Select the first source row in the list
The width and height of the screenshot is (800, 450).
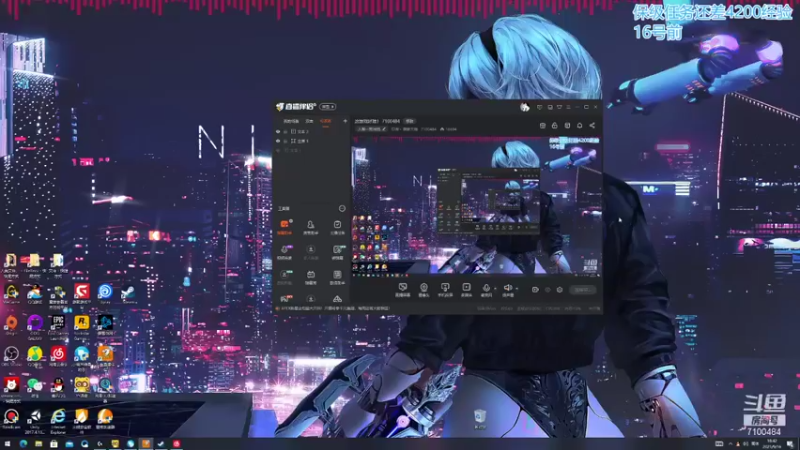311,132
